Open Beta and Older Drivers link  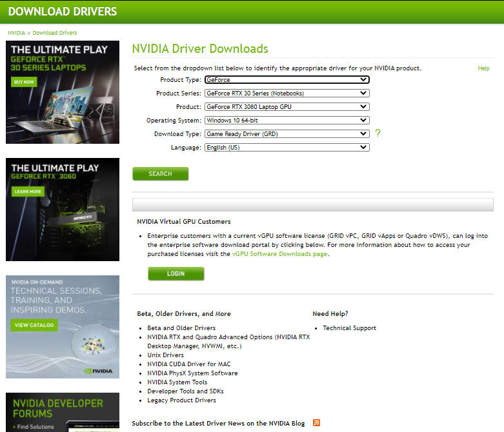pos(181,328)
